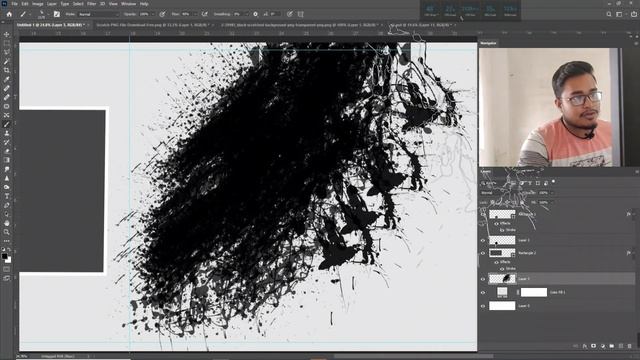Screen dimensions: 640x360
Task: Select the Gradient tool
Action: (x=7, y=160)
